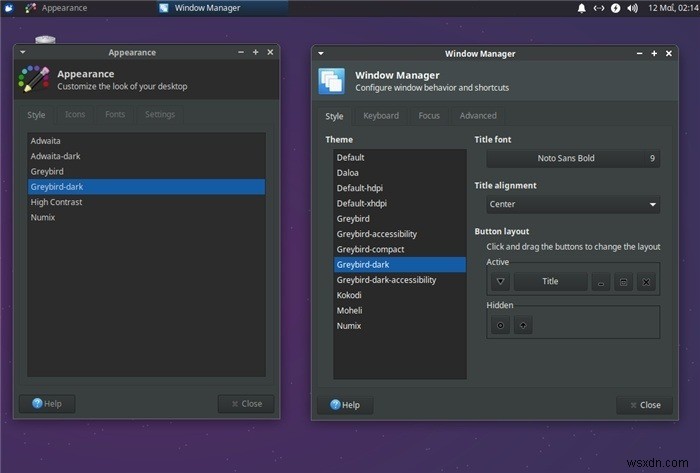Open the notification bell in panel
Image resolution: width=700 pixels, height=473 pixels.
point(582,8)
